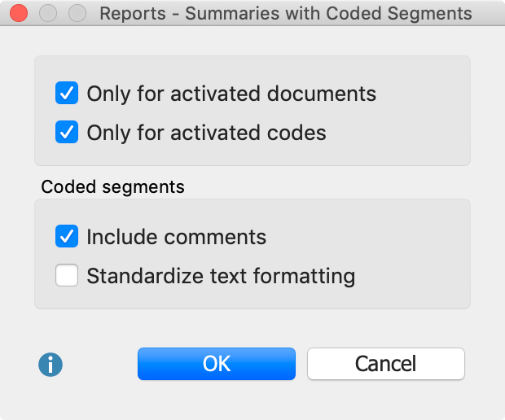Uncheck the Only for activated codes checkbox
The height and width of the screenshot is (420, 505).
pyautogui.click(x=66, y=133)
